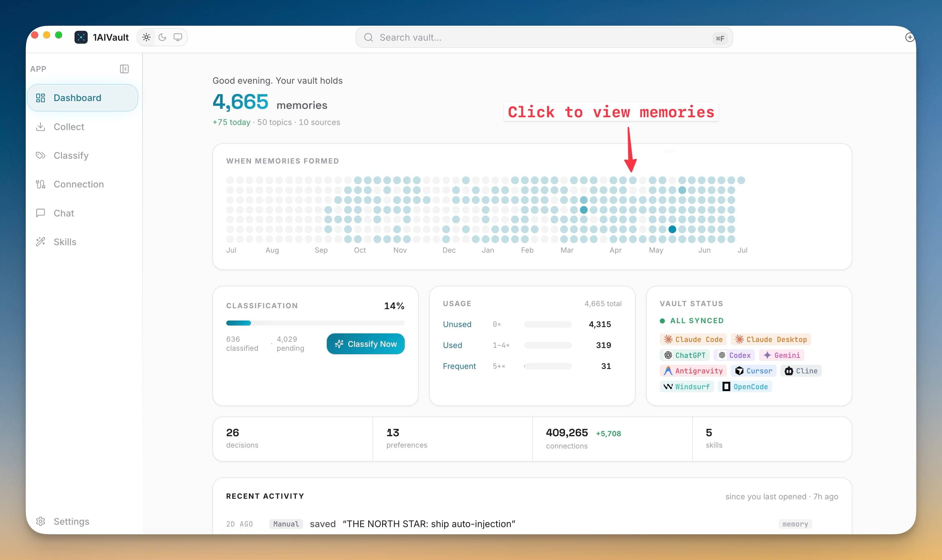Screen dimensions: 942x560
Task: Click the 26 decisions stat
Action: tap(293, 439)
